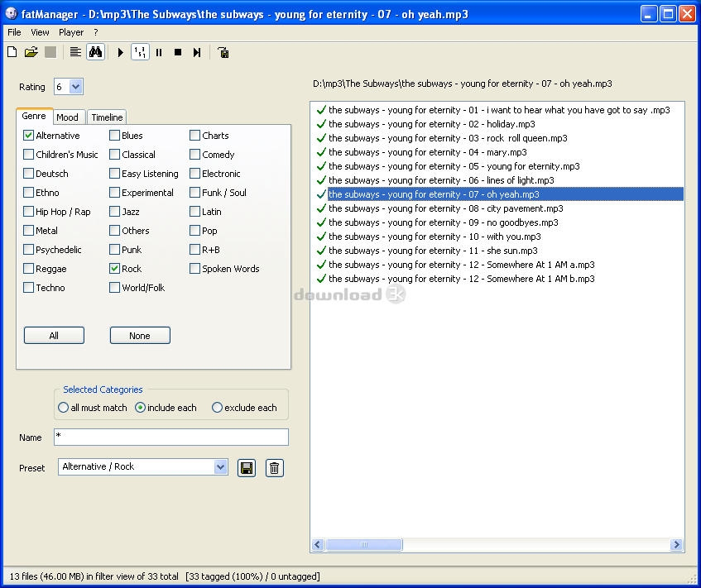Click the None button under genres
701x588 pixels.
coord(140,336)
